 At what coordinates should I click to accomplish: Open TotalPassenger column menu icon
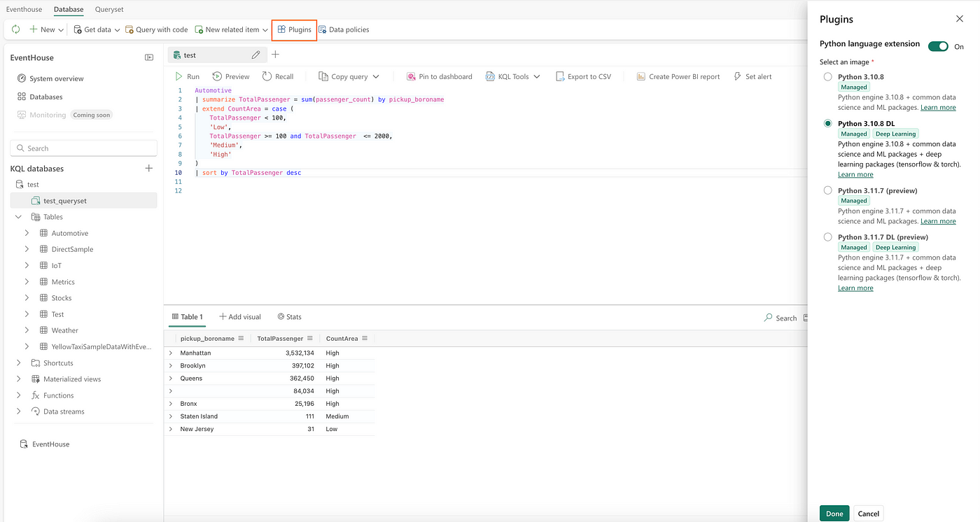click(310, 339)
